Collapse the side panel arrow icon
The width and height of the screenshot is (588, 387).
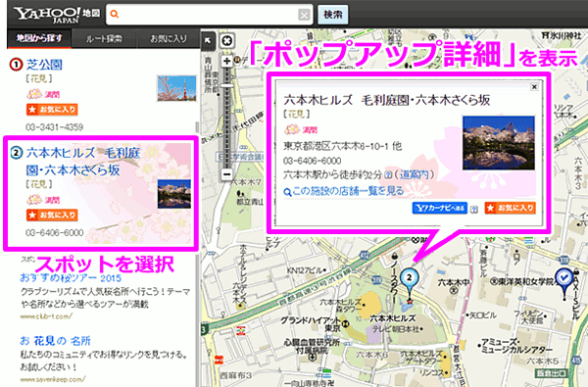point(208,40)
